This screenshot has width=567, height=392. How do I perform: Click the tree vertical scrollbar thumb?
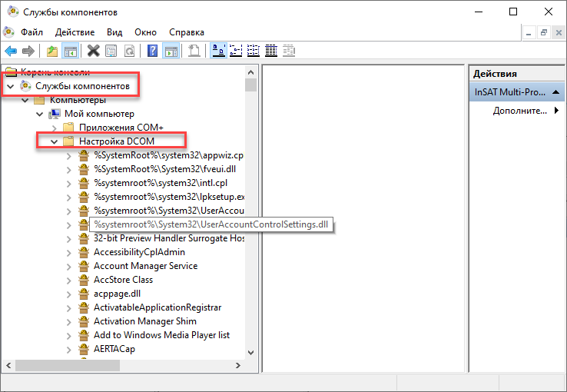click(x=250, y=85)
